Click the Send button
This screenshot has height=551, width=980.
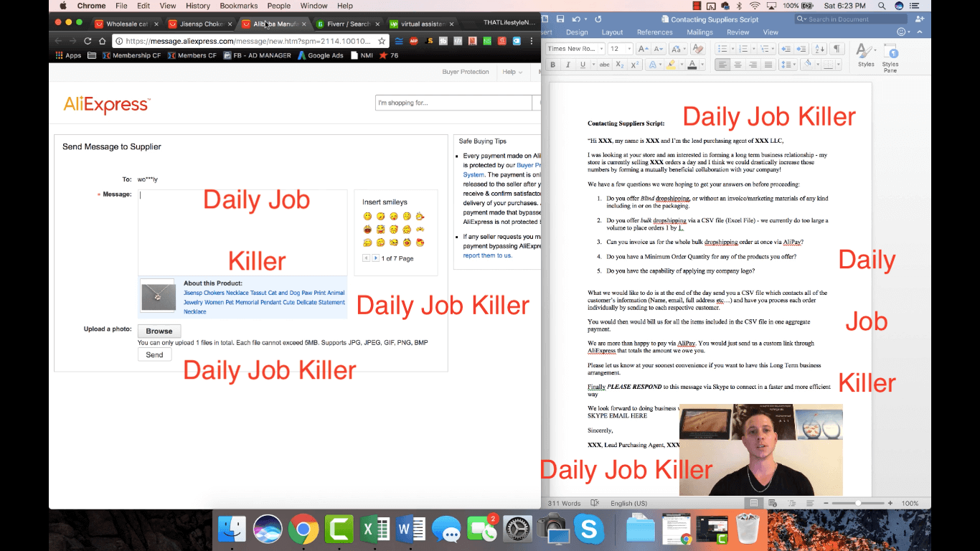pos(154,354)
